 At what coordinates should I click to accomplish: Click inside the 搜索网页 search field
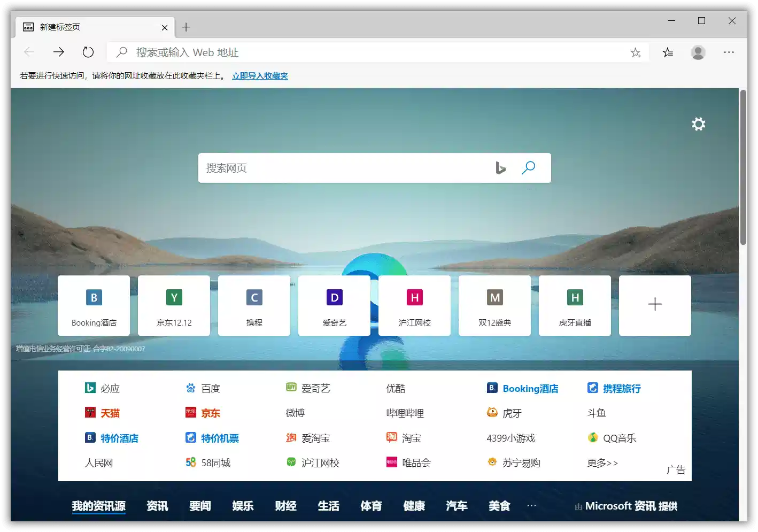(347, 167)
